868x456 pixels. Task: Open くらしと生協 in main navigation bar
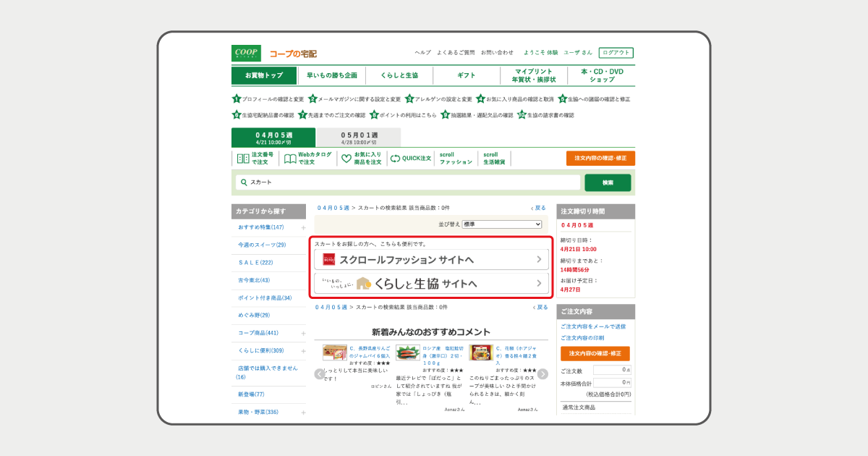point(399,75)
